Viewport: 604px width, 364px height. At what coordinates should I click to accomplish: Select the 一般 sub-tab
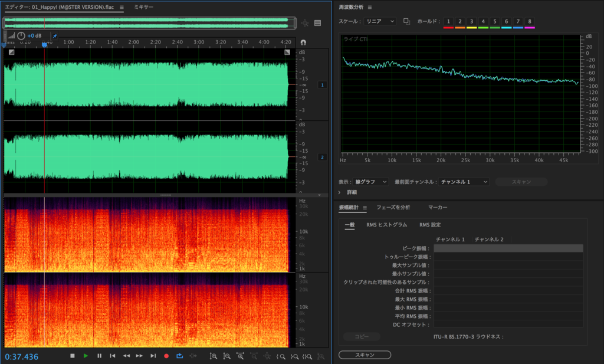(x=350, y=225)
